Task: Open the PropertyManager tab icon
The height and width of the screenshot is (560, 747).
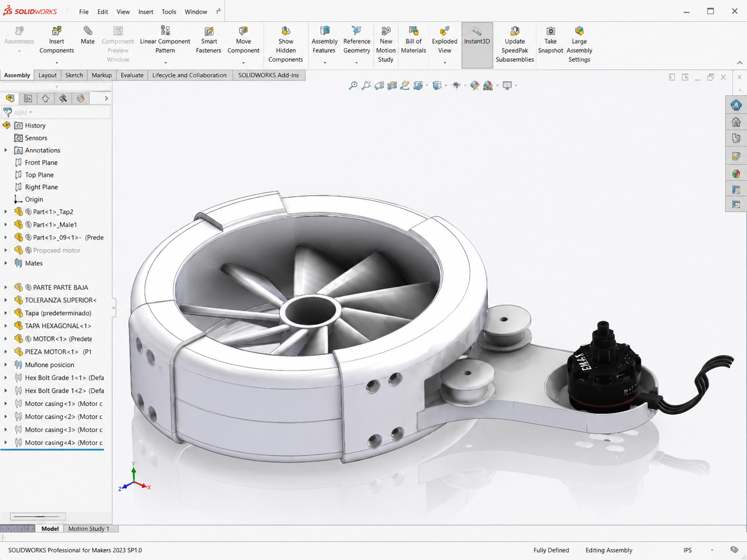Action: click(28, 98)
